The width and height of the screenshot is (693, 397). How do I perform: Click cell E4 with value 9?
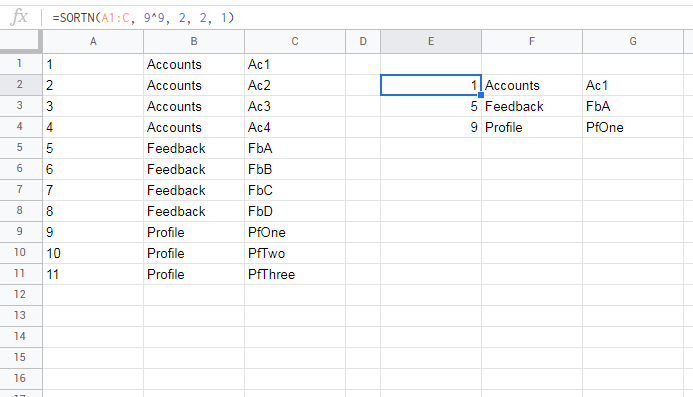431,127
